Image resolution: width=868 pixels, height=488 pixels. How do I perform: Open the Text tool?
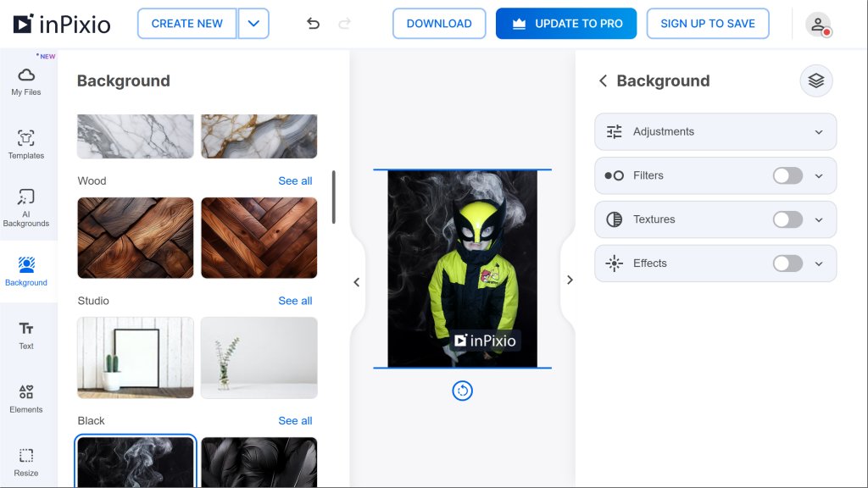26,335
